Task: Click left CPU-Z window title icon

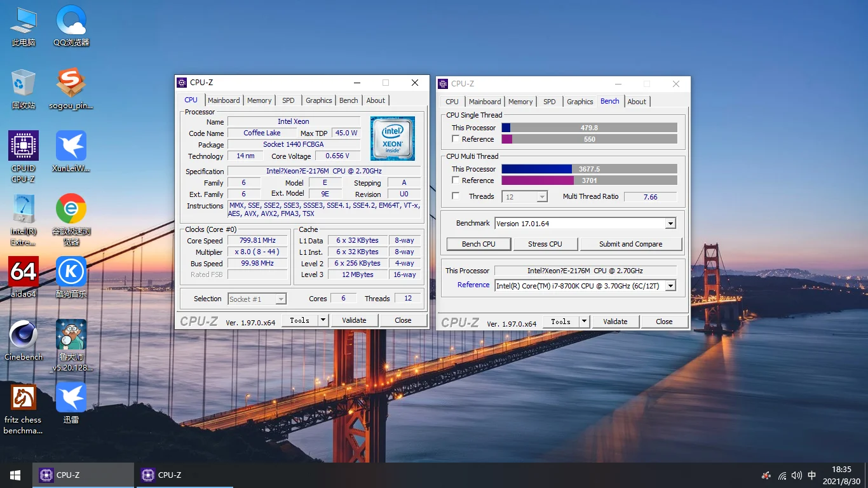Action: [182, 83]
